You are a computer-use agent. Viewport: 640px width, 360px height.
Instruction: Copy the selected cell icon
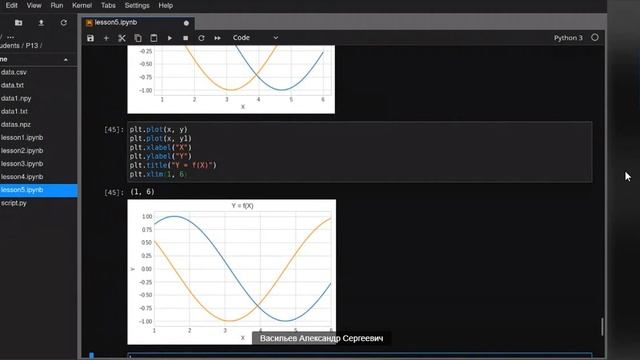tap(138, 38)
